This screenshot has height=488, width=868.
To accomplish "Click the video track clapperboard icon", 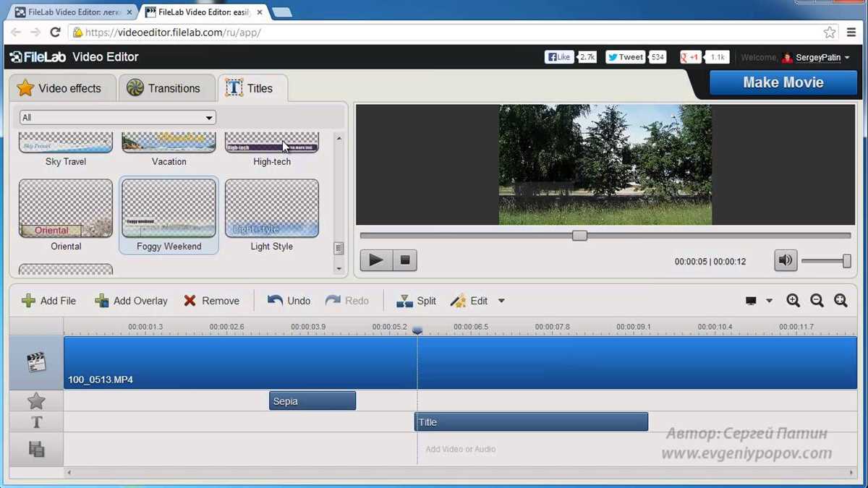I will [36, 362].
